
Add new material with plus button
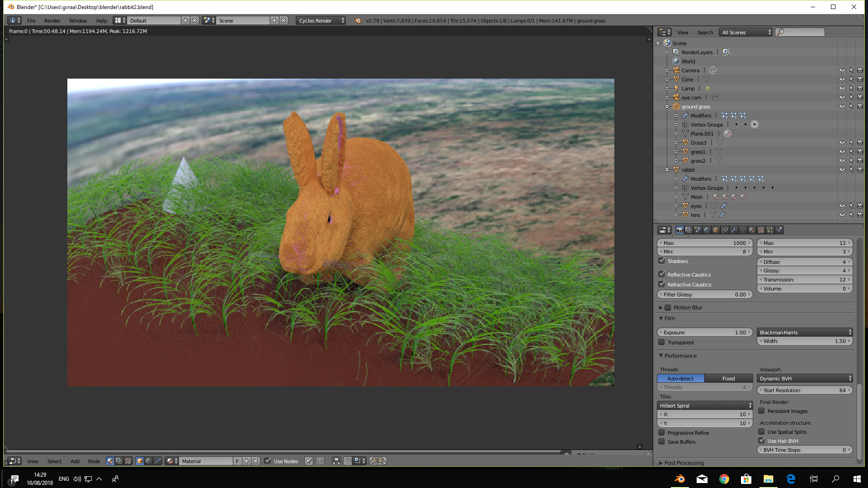tap(246, 461)
